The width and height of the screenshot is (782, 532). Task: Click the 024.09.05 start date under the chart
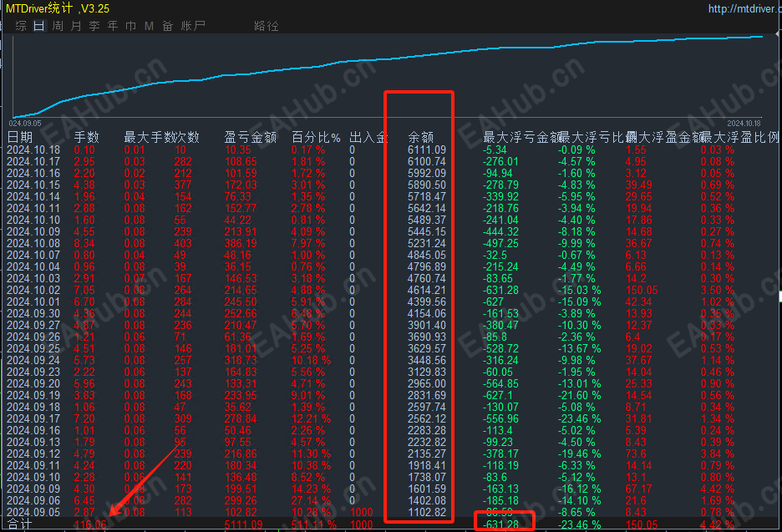25,123
